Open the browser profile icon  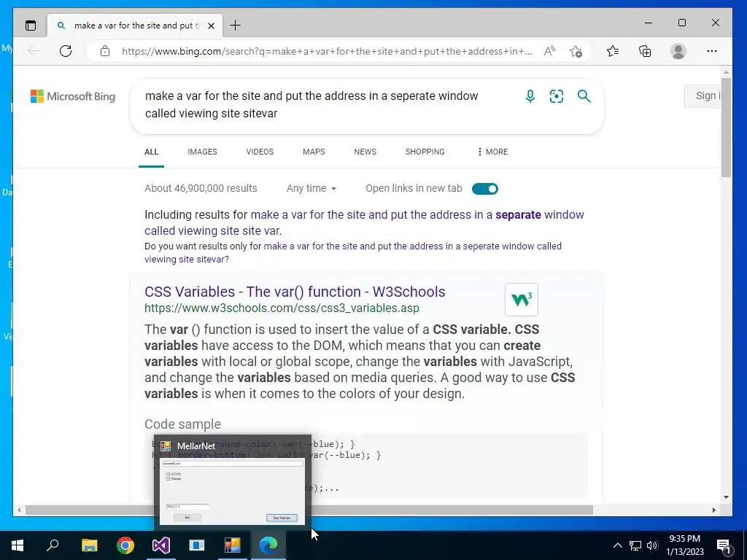tap(678, 51)
